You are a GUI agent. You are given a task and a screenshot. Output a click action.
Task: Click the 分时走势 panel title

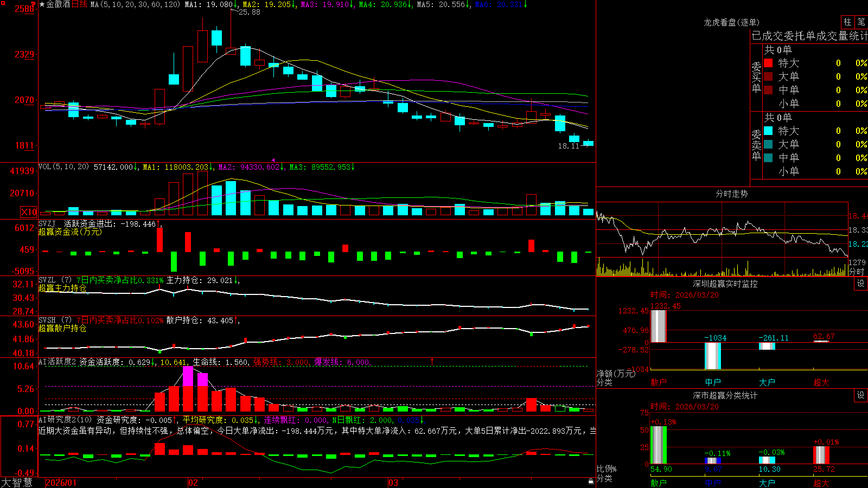click(x=731, y=194)
